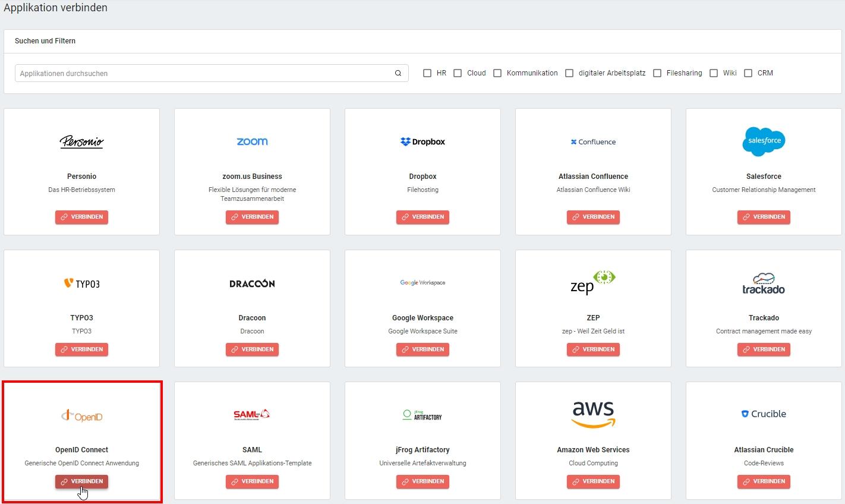Image resolution: width=845 pixels, height=504 pixels.
Task: Enable the Cloud filter checkbox
Action: click(458, 73)
